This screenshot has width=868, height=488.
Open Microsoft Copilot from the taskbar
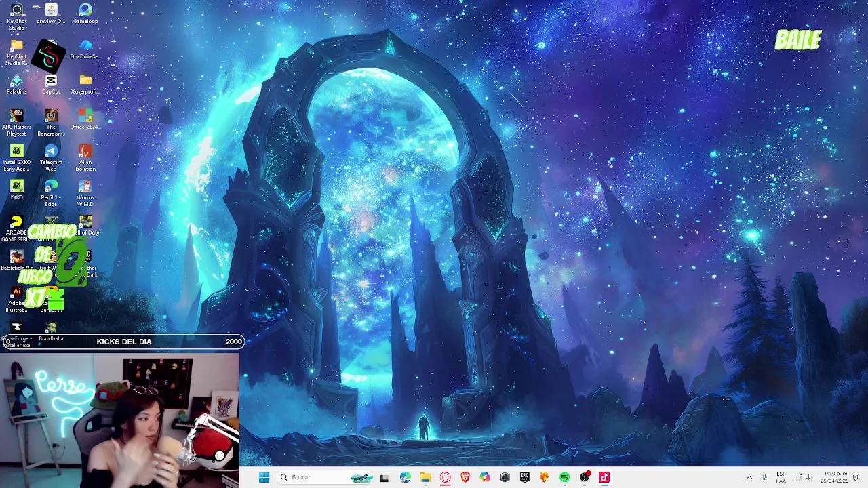(x=485, y=477)
